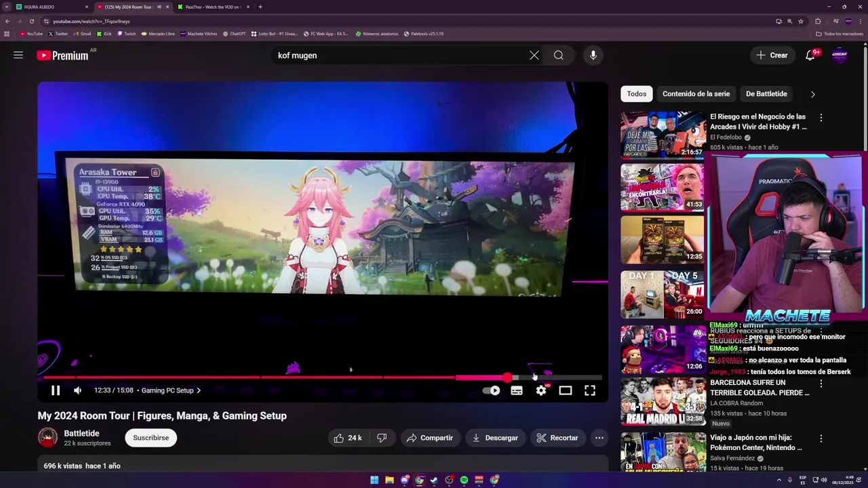Image resolution: width=868 pixels, height=488 pixels.
Task: Like the video with 24 k
Action: click(348, 438)
